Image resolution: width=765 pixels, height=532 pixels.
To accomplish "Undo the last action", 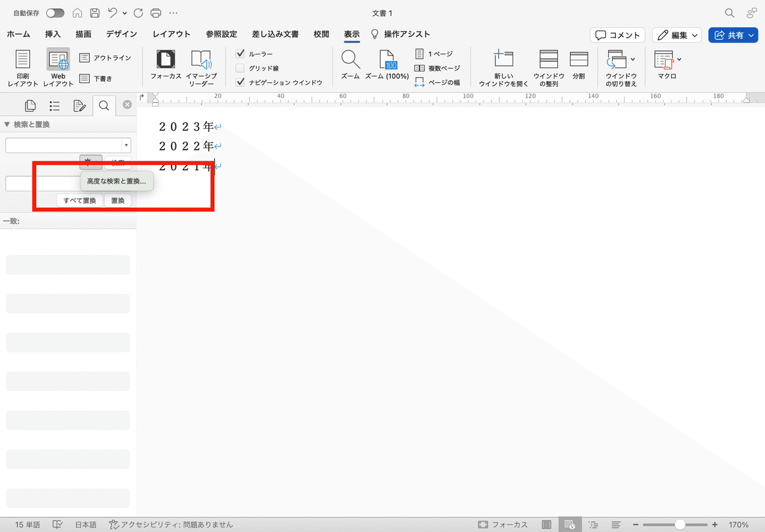I will coord(112,13).
